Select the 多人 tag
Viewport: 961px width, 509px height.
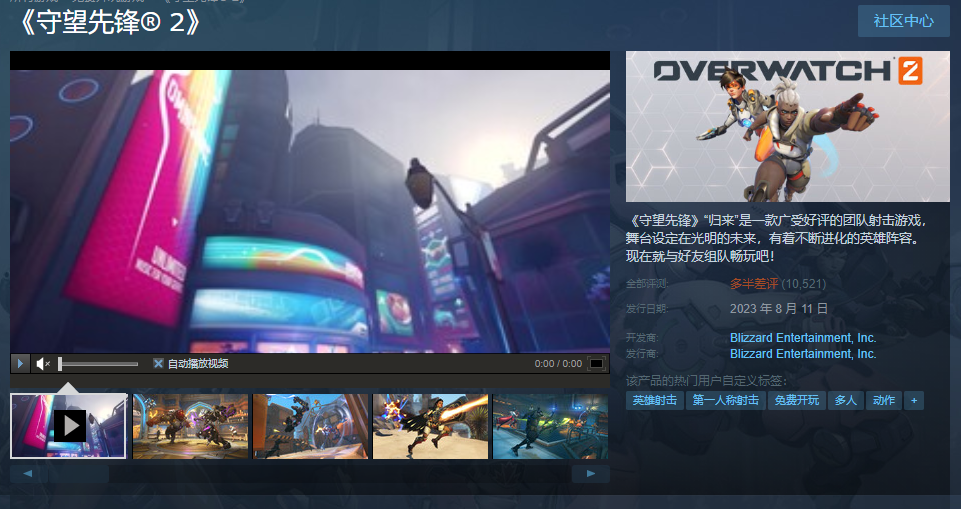coord(846,401)
